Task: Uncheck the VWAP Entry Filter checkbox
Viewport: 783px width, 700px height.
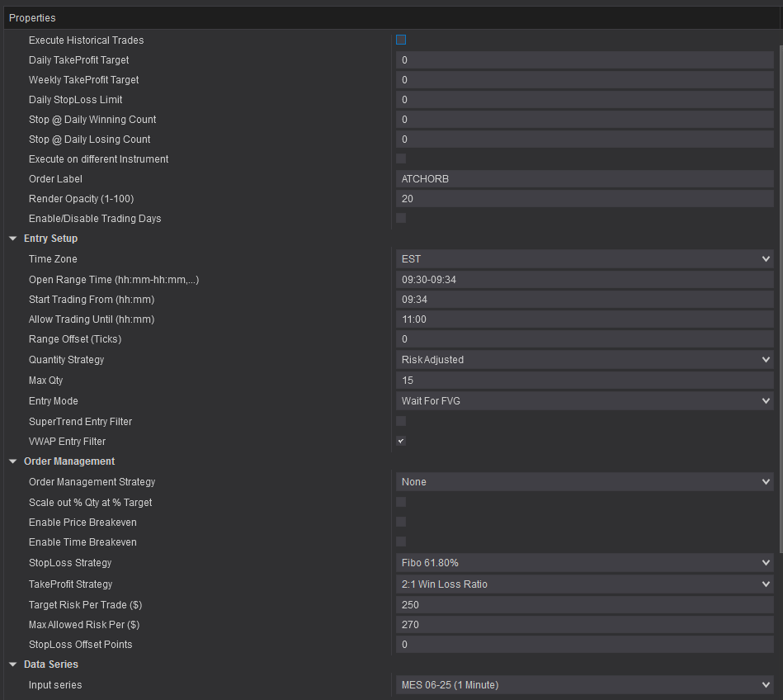Action: [400, 441]
